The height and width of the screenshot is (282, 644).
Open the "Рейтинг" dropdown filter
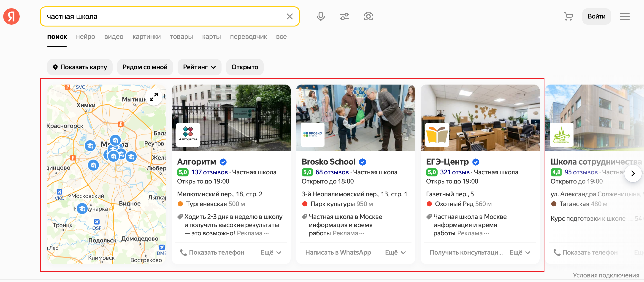199,67
